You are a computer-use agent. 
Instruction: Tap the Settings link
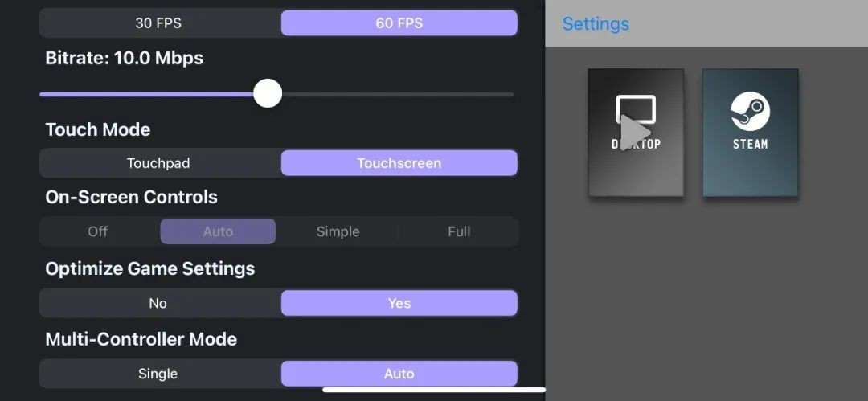[596, 24]
